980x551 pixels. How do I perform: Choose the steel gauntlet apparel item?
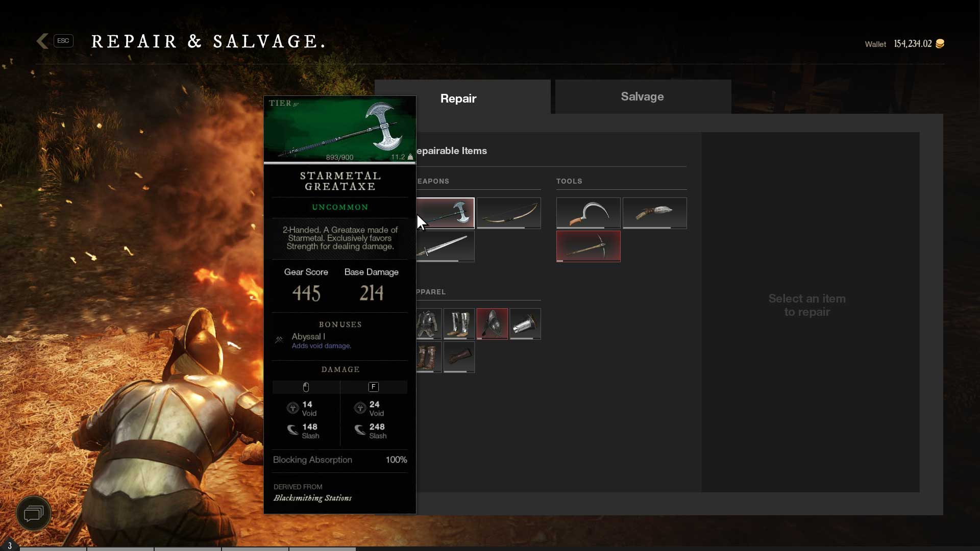[x=525, y=323]
